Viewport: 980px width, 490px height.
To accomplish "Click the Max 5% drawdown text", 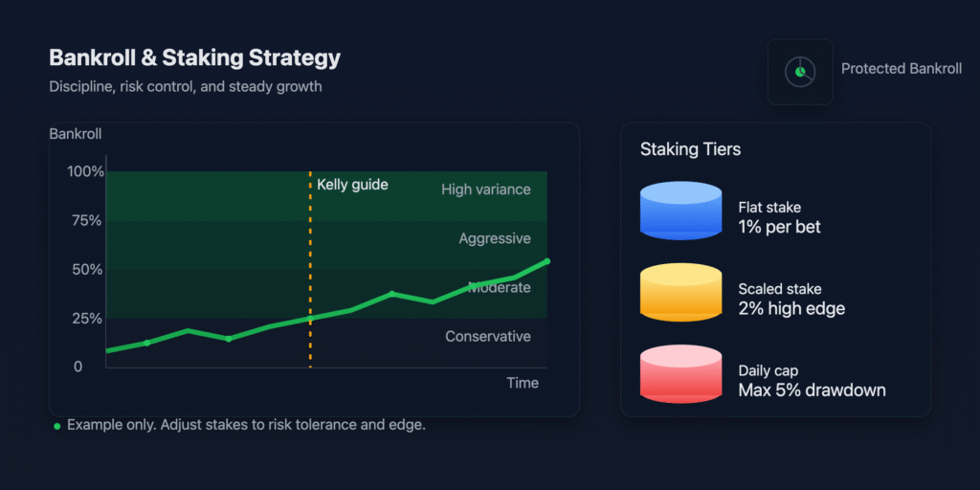I will click(812, 390).
